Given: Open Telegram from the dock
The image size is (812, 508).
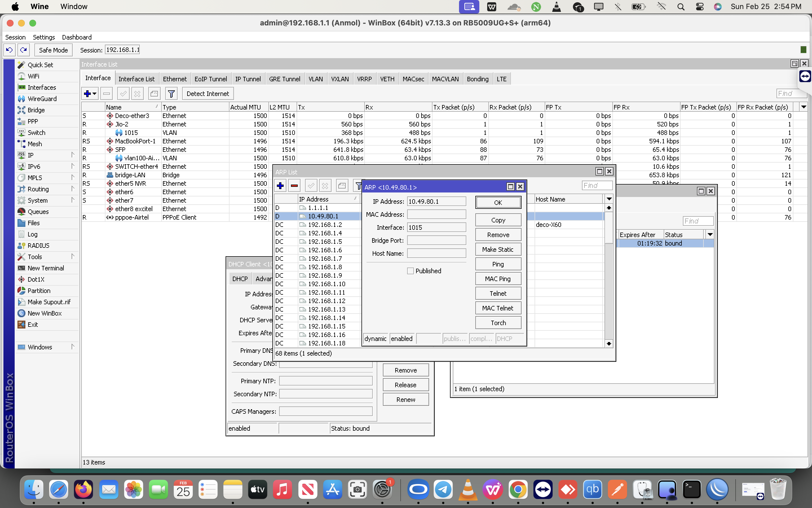Looking at the screenshot, I should (x=443, y=490).
